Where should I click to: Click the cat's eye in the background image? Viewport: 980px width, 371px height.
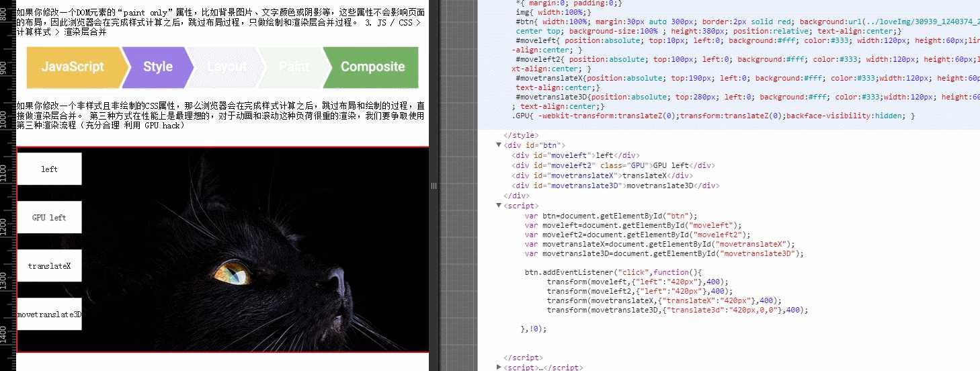tap(232, 272)
